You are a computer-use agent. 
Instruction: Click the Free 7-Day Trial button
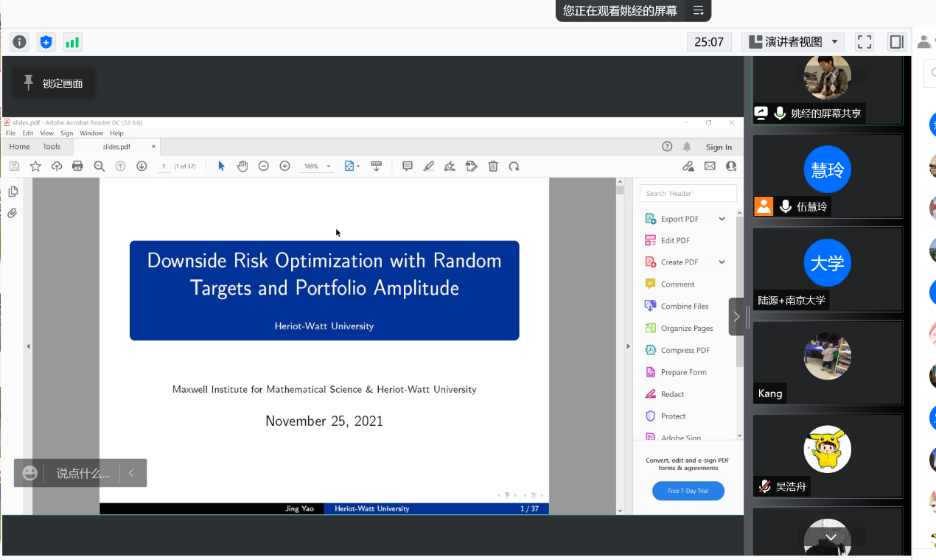click(x=688, y=491)
